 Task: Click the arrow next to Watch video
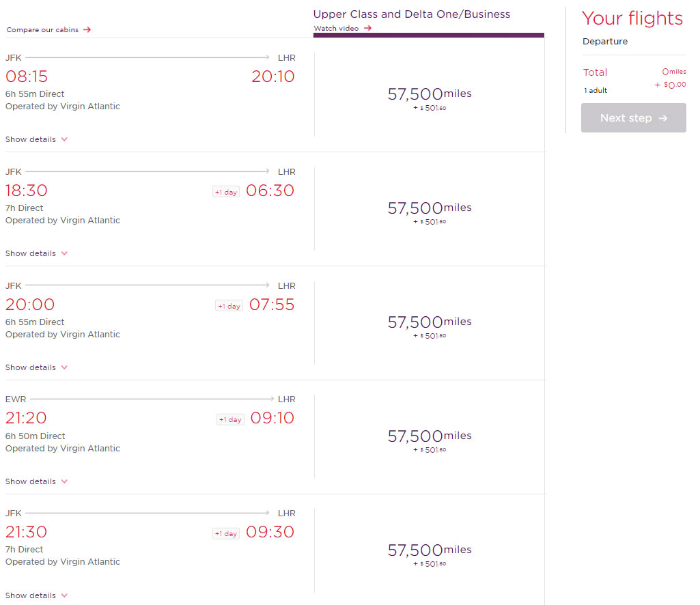click(367, 28)
